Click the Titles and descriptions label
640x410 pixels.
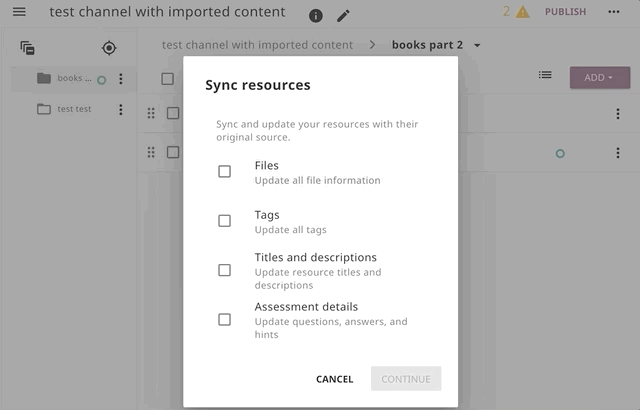point(316,257)
